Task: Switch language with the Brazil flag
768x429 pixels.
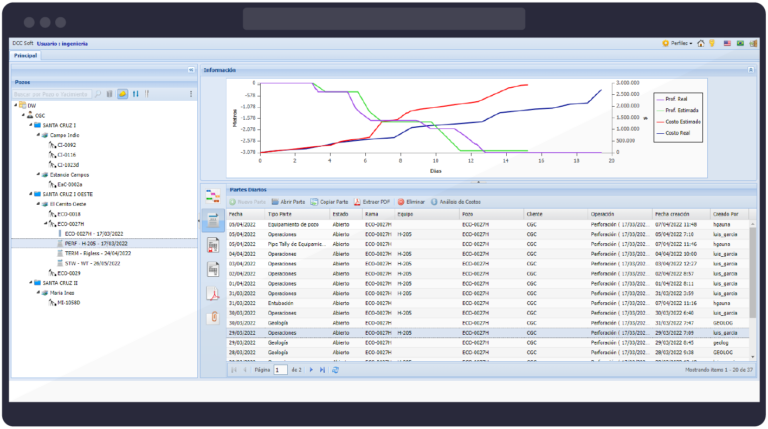Action: pos(740,44)
